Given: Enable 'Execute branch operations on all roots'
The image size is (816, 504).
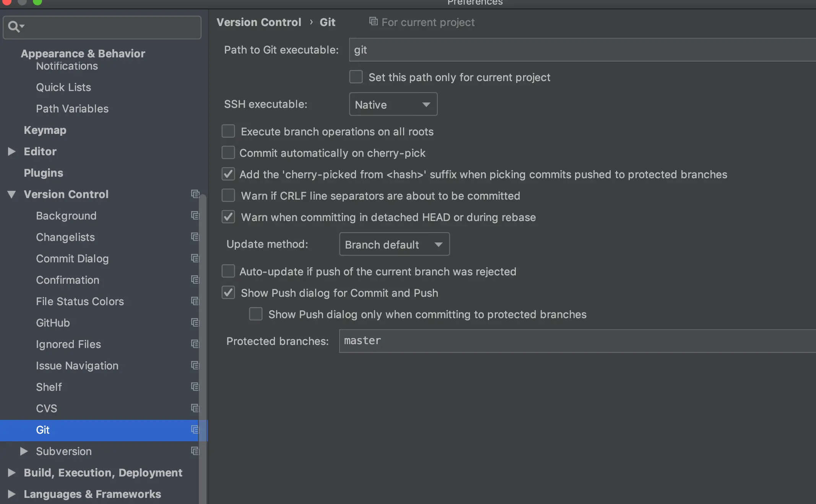Looking at the screenshot, I should pos(228,131).
